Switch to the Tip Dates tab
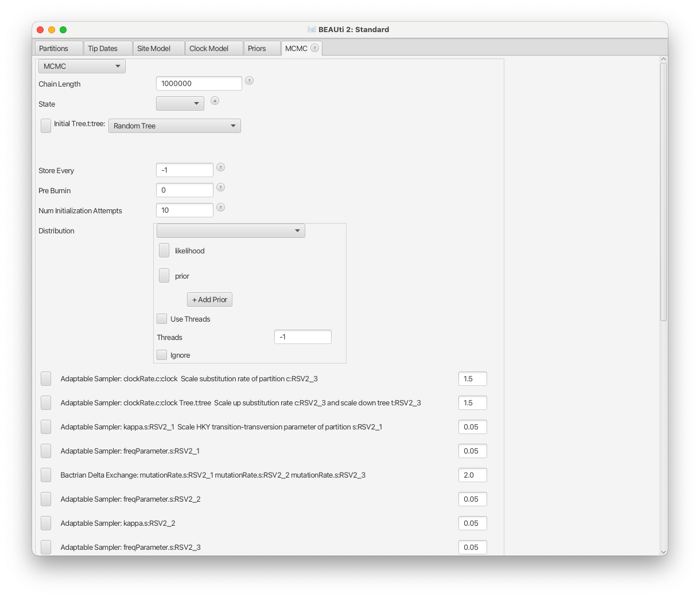 (x=108, y=48)
